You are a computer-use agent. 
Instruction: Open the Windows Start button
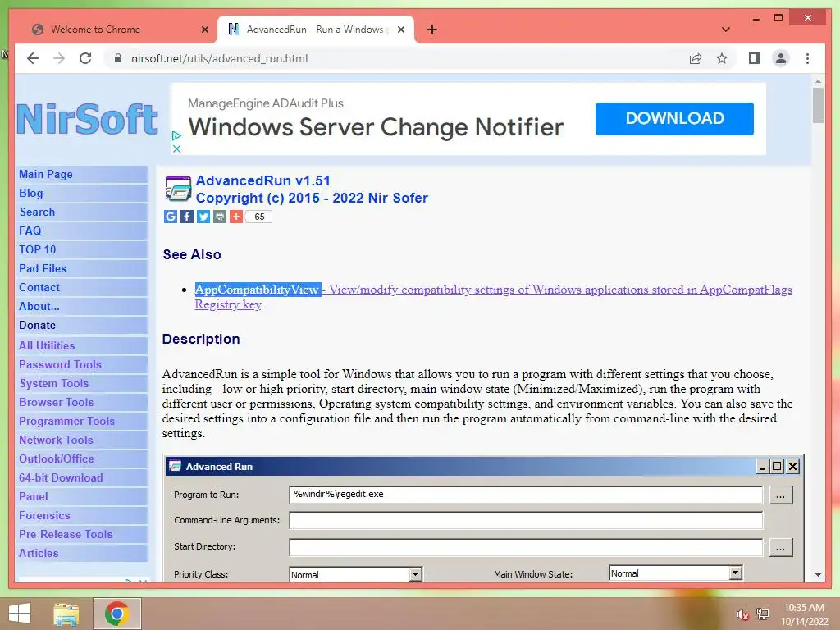[x=20, y=614]
